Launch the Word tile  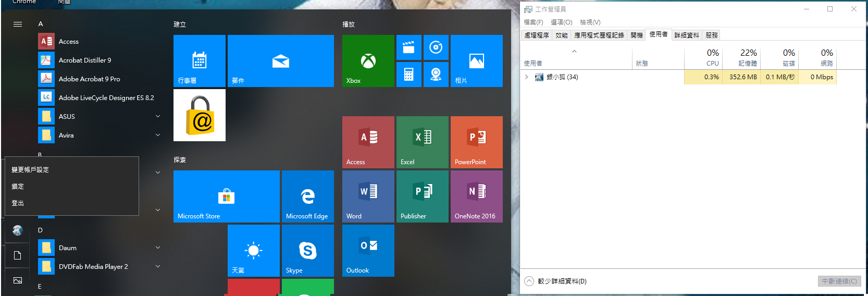tap(368, 196)
